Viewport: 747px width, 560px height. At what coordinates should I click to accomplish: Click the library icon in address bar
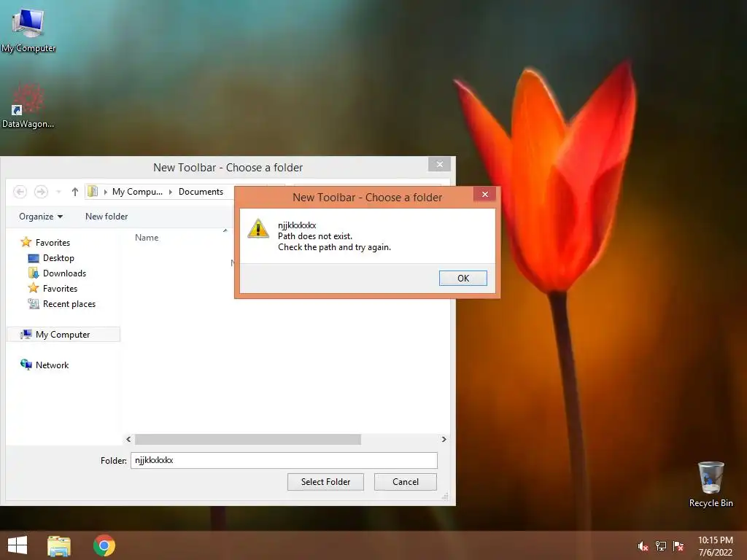(x=93, y=192)
